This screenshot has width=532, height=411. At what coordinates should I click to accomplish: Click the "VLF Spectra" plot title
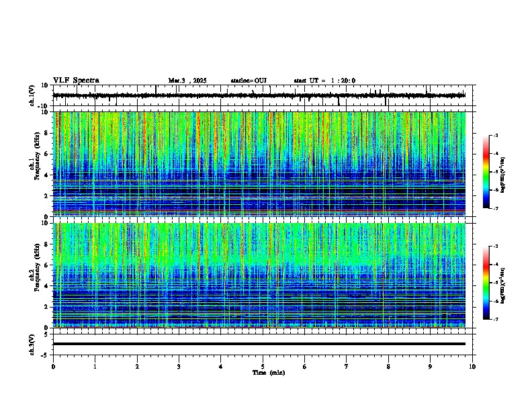coord(76,81)
